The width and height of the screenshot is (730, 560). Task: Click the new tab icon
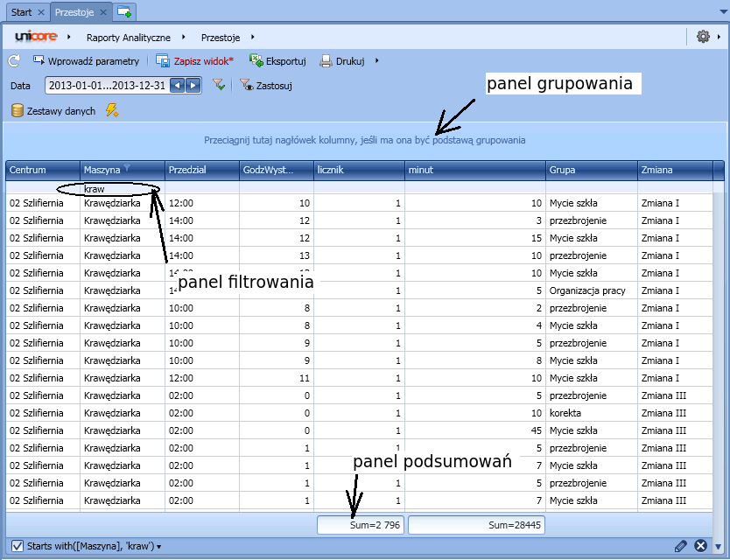[125, 12]
